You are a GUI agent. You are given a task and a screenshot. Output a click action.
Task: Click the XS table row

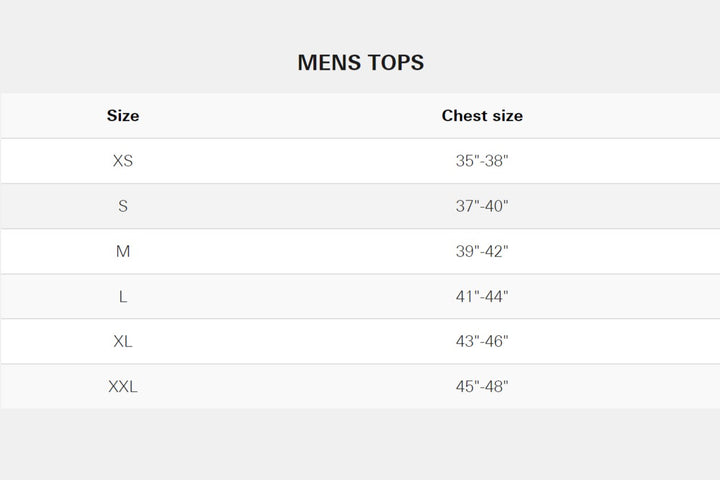tap(300, 161)
